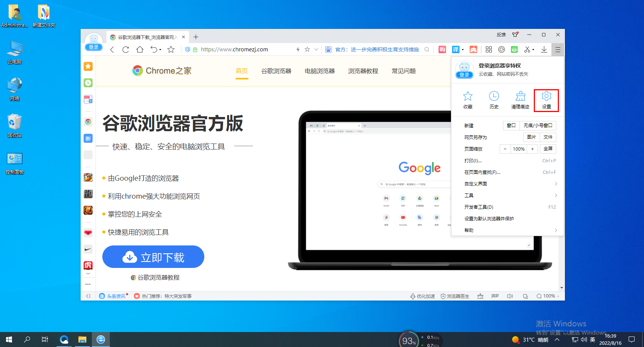Open sidebar PDF to Word icon
This screenshot has width=644, height=347.
coord(88,99)
